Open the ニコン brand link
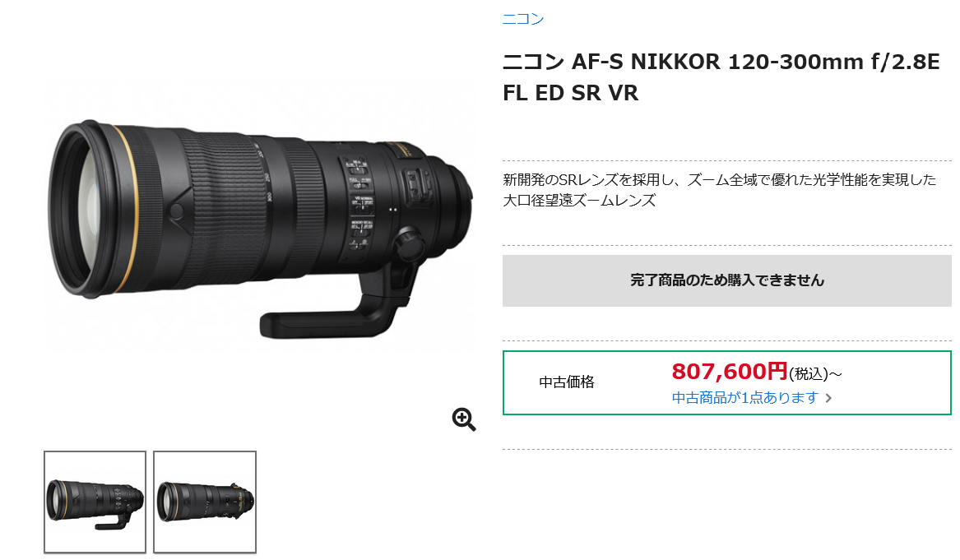The width and height of the screenshot is (960, 560). [523, 19]
